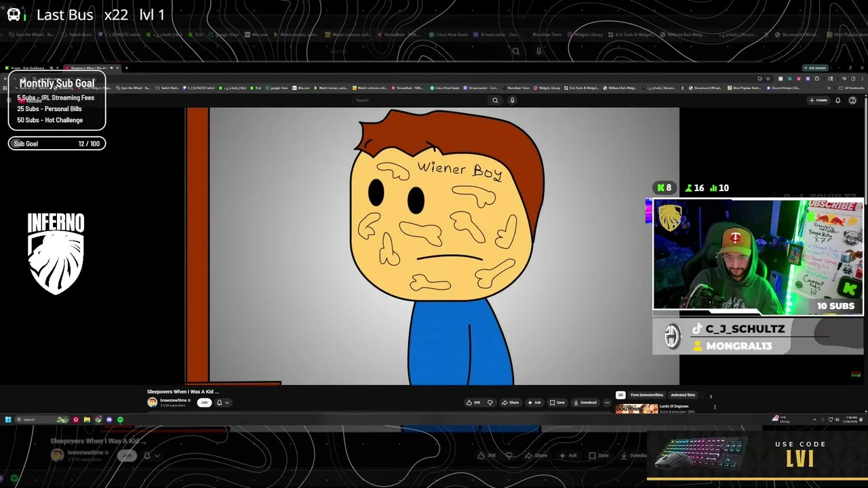Screen dimensions: 868x488
Task: Open Windows Start menu
Action: point(8,420)
